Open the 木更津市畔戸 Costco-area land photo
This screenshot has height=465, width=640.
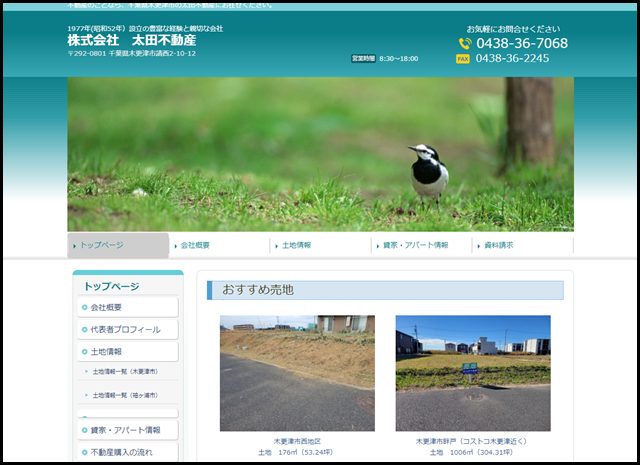tap(472, 373)
